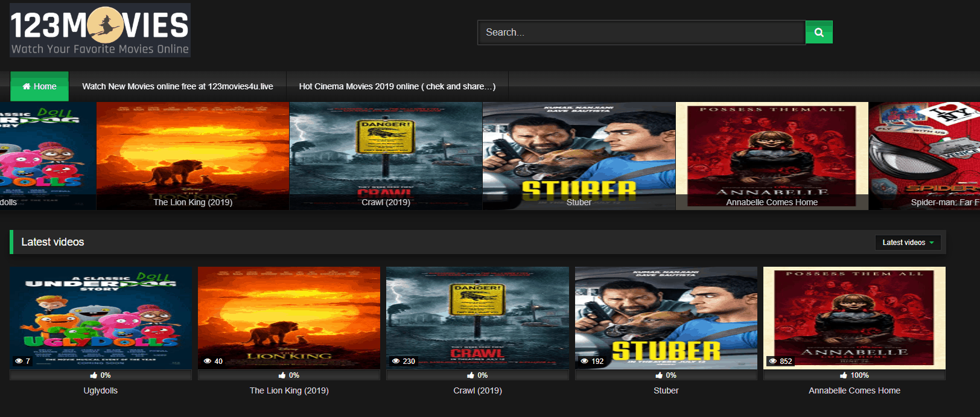Open Hot Cinema Movies 2019 online menu item

coord(397,86)
